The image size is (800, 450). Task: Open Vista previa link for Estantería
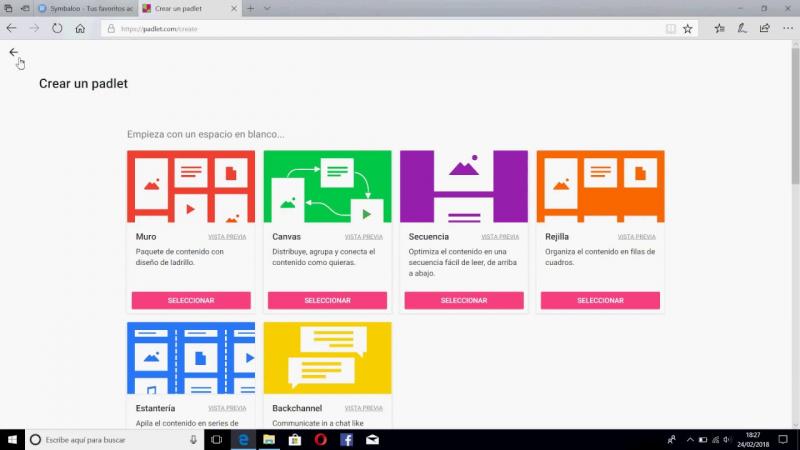(227, 408)
